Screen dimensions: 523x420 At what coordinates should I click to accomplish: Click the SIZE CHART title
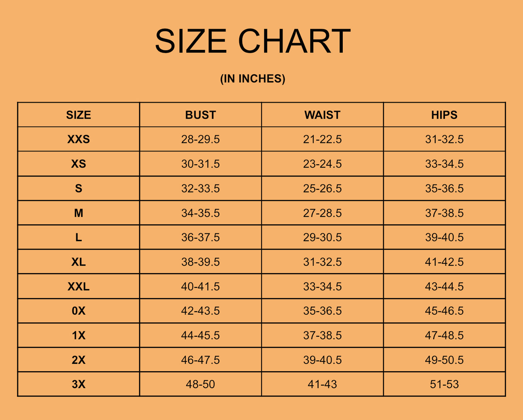pyautogui.click(x=253, y=41)
